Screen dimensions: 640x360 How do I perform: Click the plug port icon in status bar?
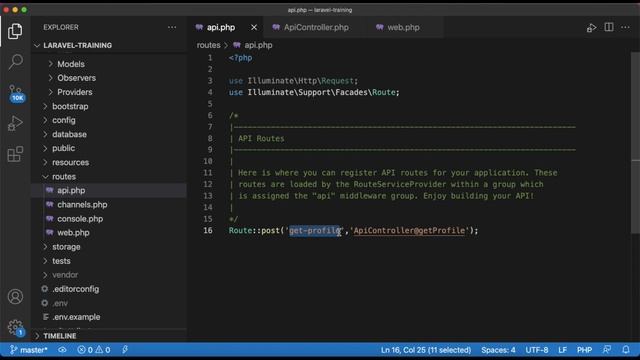coord(125,350)
